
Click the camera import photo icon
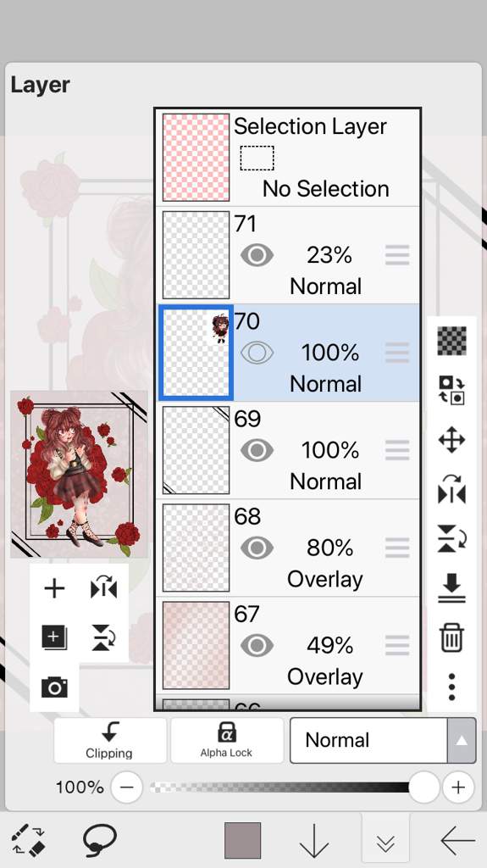[x=54, y=687]
